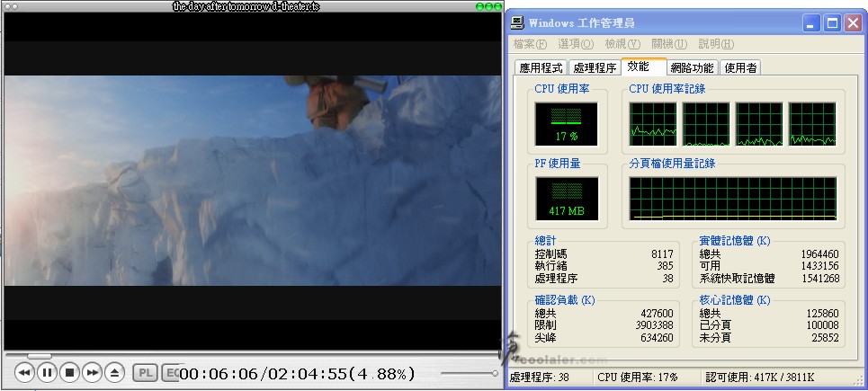
Task: Pause the movie playback
Action: pyautogui.click(x=47, y=373)
